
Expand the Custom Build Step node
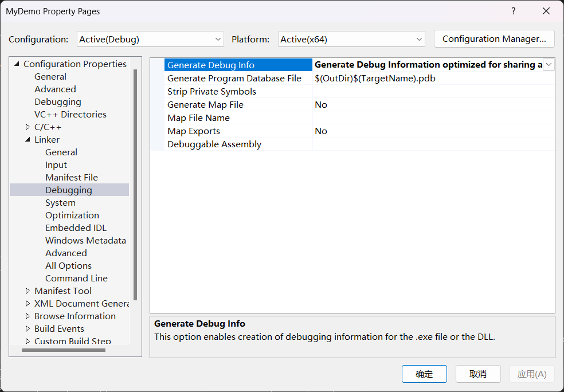coord(28,340)
